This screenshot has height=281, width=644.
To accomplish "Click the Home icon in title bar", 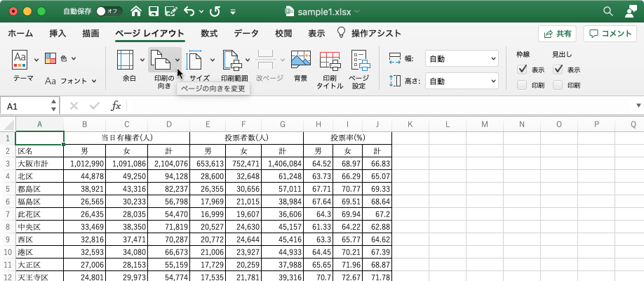I will pyautogui.click(x=136, y=11).
